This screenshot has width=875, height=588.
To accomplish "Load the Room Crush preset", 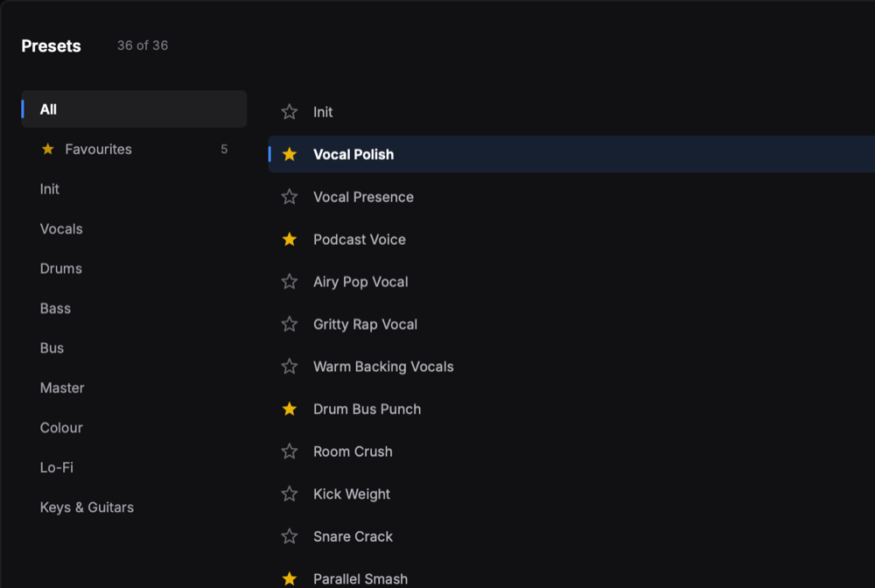I will [x=571, y=451].
